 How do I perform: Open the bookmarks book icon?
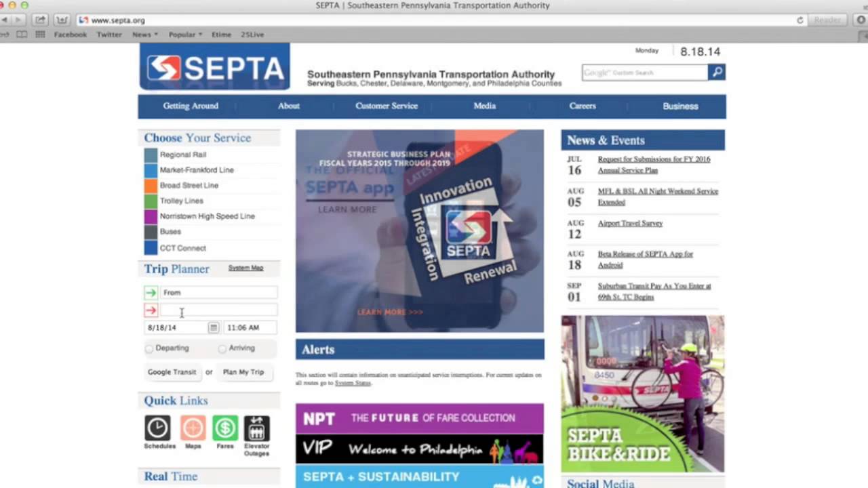click(x=22, y=35)
